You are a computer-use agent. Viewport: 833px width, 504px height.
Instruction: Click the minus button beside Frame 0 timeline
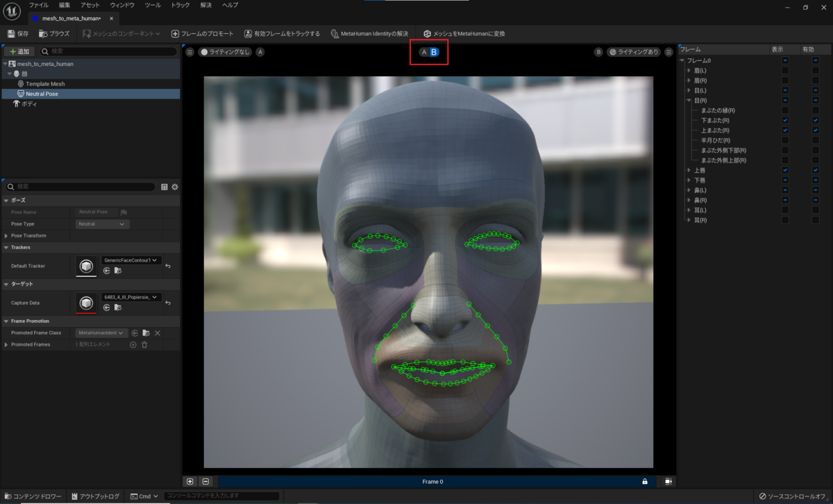[205, 481]
